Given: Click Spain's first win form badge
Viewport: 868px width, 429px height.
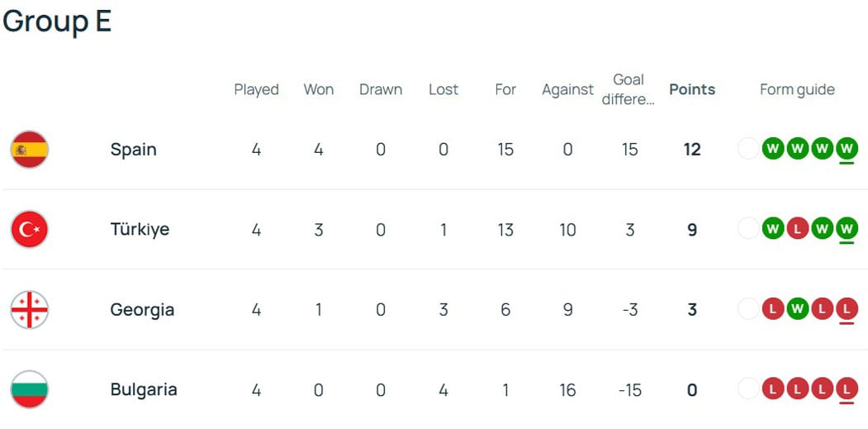Looking at the screenshot, I should (772, 150).
